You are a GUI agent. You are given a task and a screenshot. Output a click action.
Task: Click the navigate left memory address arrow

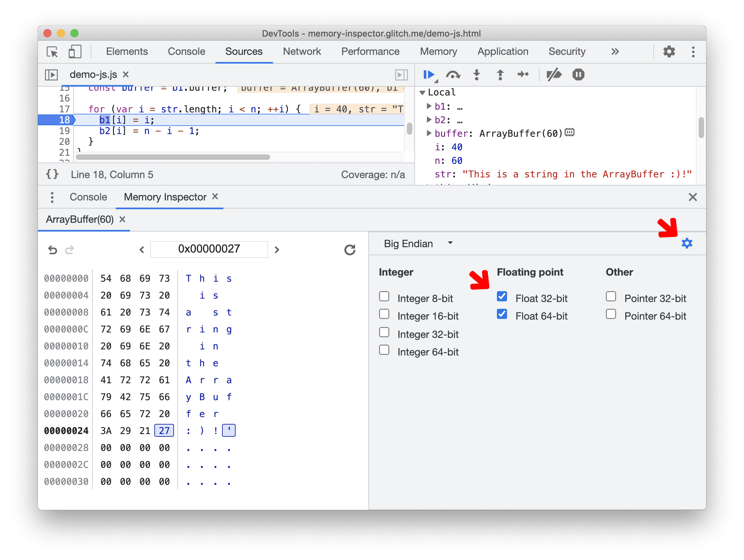(x=142, y=249)
